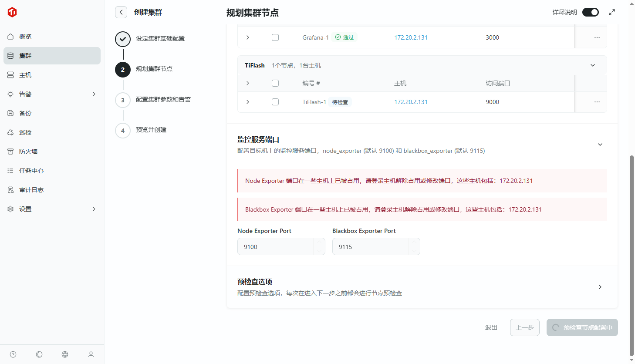
Task: Open 任务中心 in the sidebar
Action: pos(31,171)
